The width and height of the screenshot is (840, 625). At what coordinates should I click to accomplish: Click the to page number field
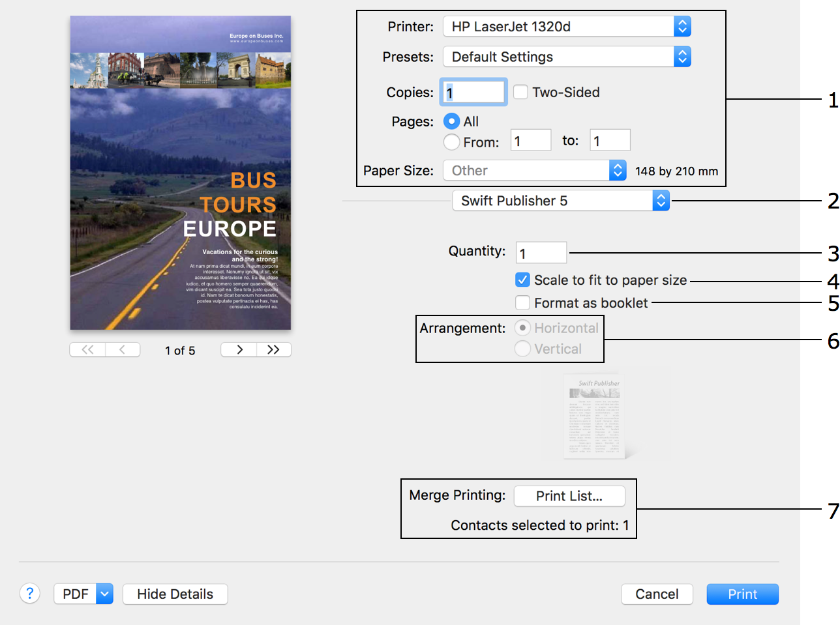(x=610, y=140)
